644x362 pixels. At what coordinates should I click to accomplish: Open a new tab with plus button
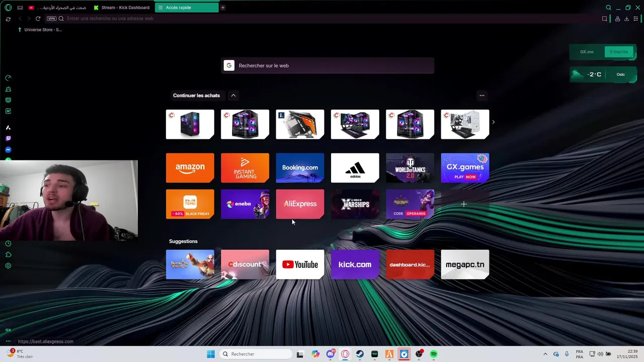point(223,8)
